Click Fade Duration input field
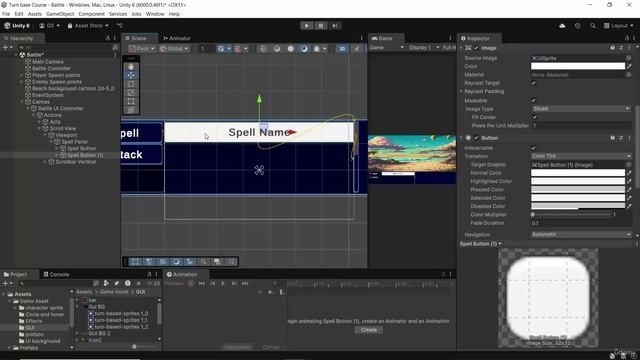The image size is (640, 360). pyautogui.click(x=581, y=223)
